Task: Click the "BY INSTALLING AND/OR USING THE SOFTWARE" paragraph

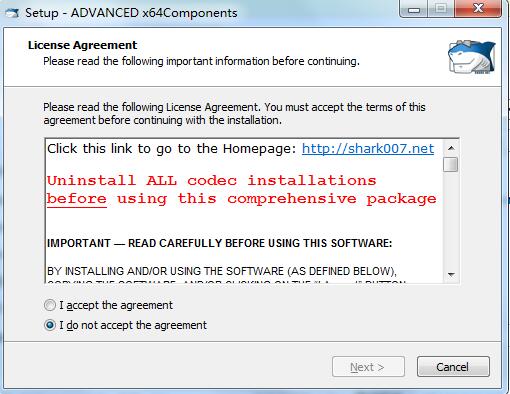Action: point(222,271)
